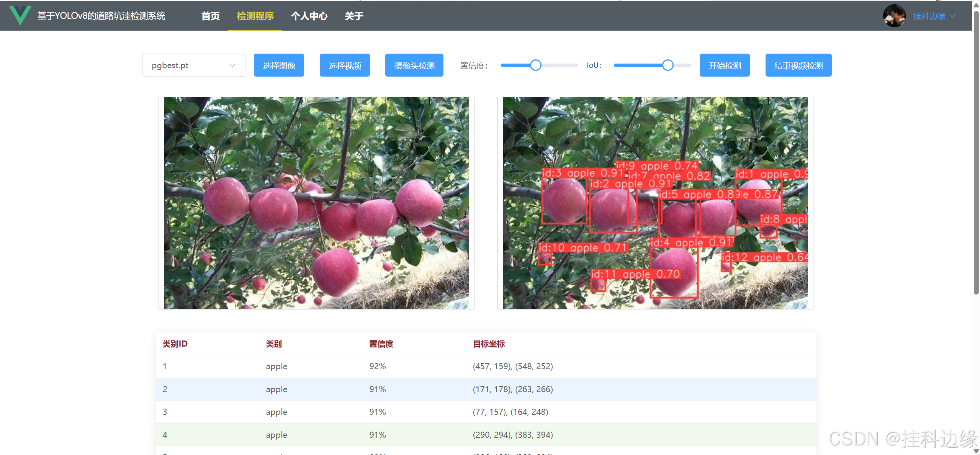The height and width of the screenshot is (455, 980).
Task: Start 摄像头检测 camera detection
Action: click(414, 65)
